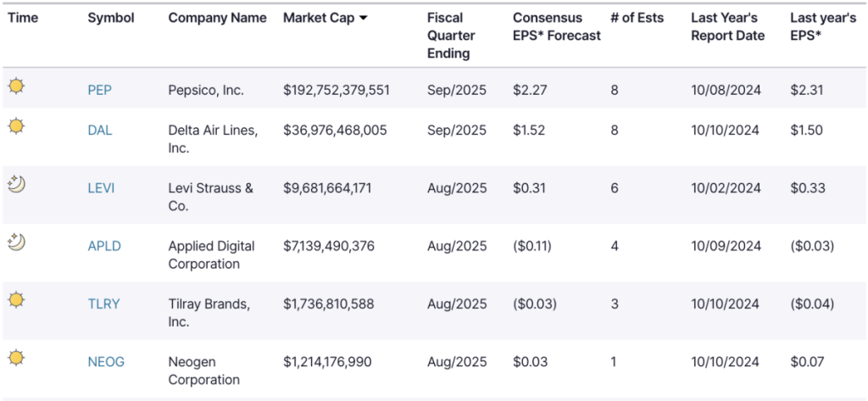Viewport: 868px width, 401px height.
Task: Open the PEP ticker link
Action: coord(99,90)
